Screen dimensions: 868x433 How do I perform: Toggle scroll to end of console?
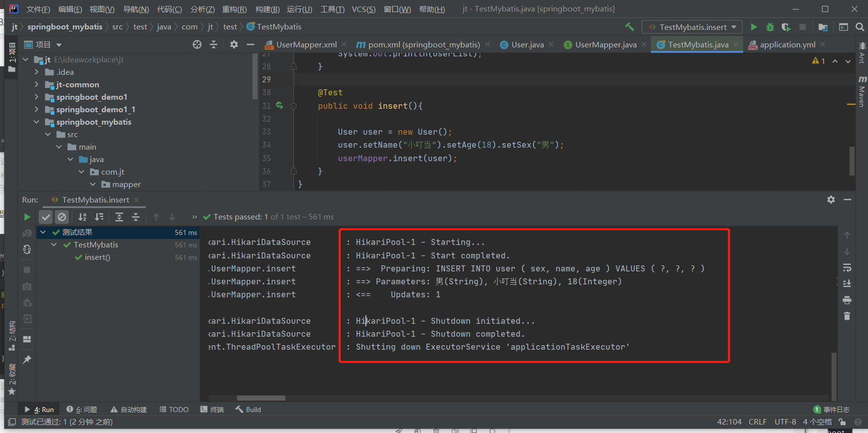[847, 283]
